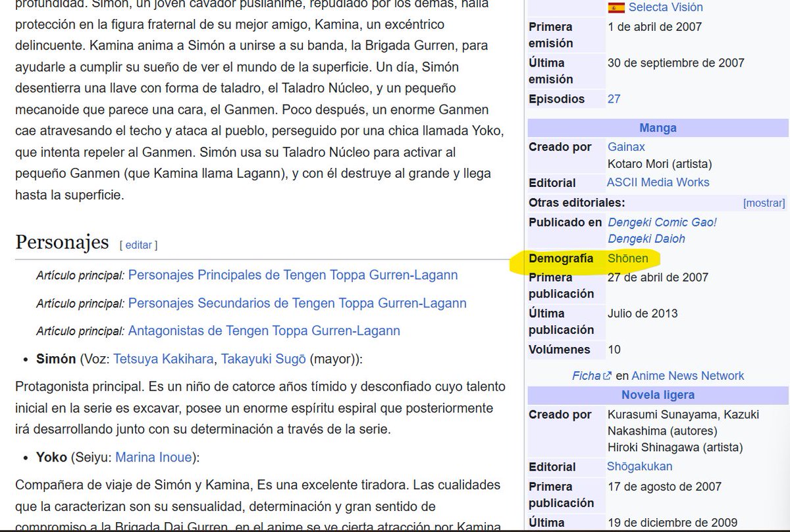Click the Demografía label

[x=560, y=259]
